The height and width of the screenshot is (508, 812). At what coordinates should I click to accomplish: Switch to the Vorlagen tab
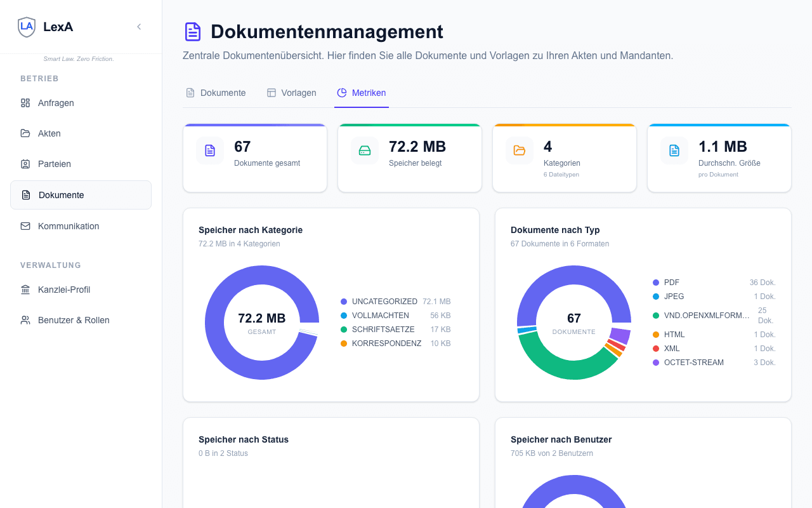pyautogui.click(x=292, y=93)
